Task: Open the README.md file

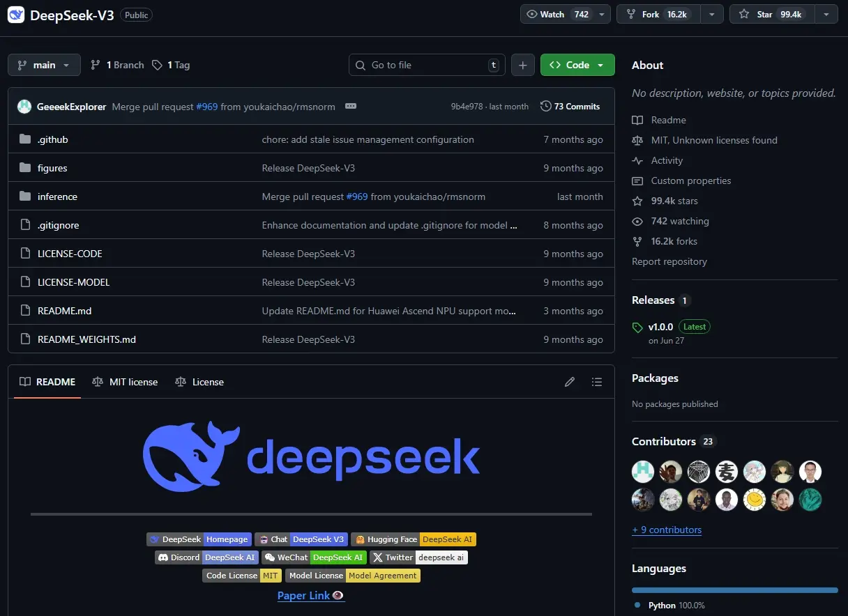Action: coord(64,311)
